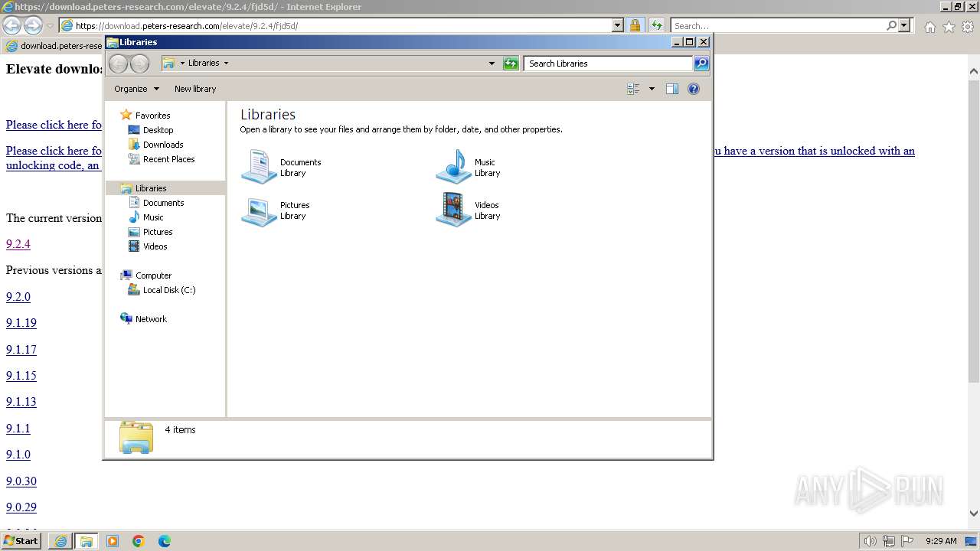Select Network in navigation pane
The width and height of the screenshot is (980, 551).
pyautogui.click(x=151, y=319)
